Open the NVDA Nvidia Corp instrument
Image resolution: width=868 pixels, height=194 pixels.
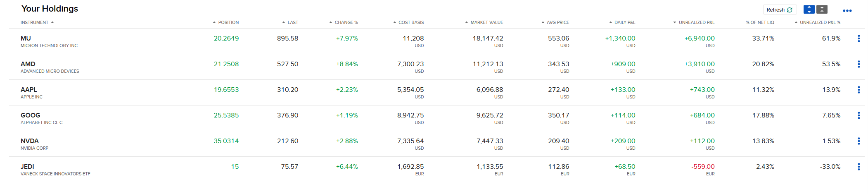pyautogui.click(x=34, y=144)
